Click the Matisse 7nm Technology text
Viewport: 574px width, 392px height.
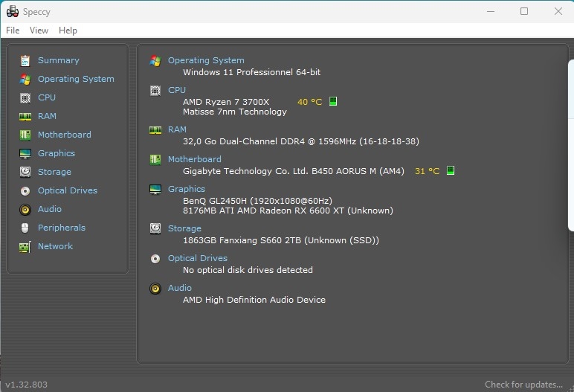pyautogui.click(x=235, y=112)
